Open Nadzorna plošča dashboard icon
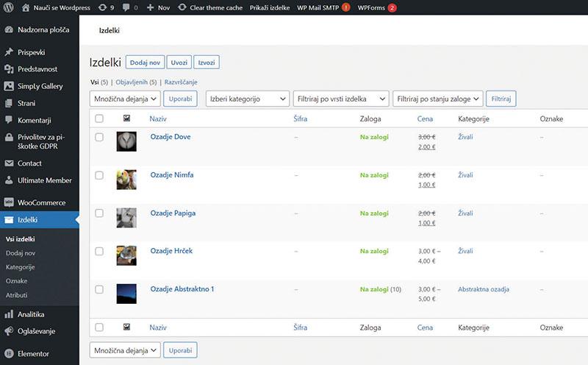Image resolution: width=588 pixels, height=365 pixels. coord(9,30)
